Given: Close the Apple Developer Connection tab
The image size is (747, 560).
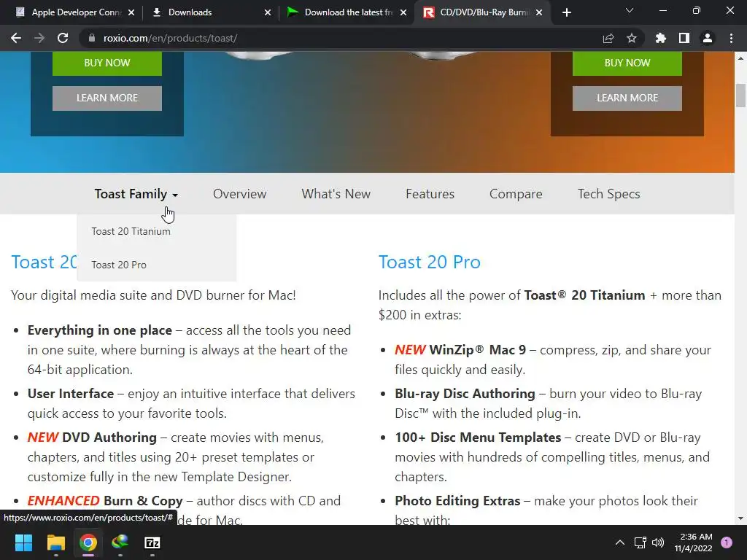Looking at the screenshot, I should coord(131,12).
